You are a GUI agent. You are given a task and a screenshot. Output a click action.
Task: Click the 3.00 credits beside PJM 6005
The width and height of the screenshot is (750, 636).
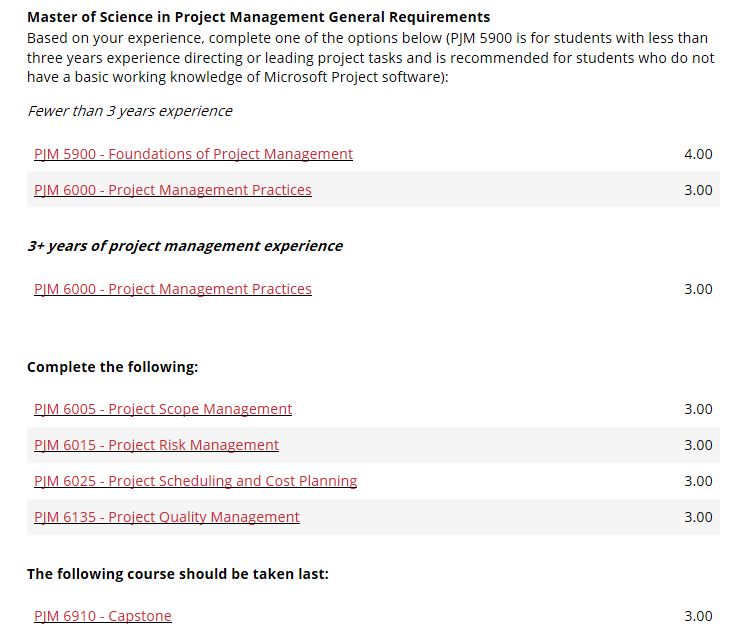click(x=698, y=409)
